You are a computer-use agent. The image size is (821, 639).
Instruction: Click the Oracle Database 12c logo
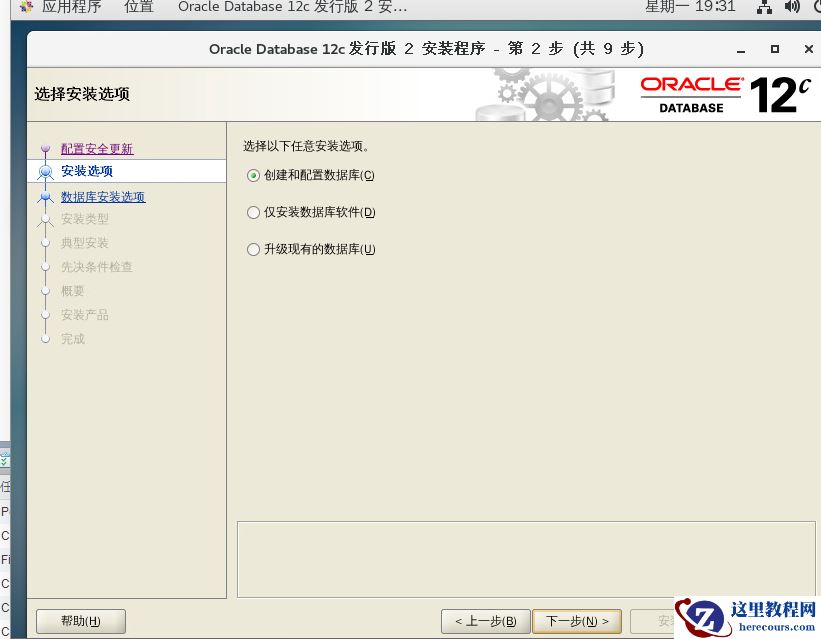(726, 95)
